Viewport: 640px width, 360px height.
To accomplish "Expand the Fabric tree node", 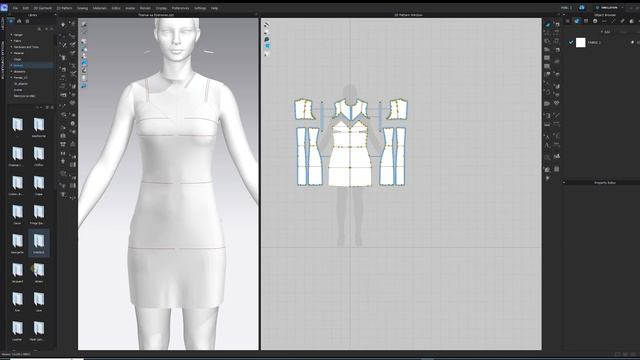I will pos(11,41).
